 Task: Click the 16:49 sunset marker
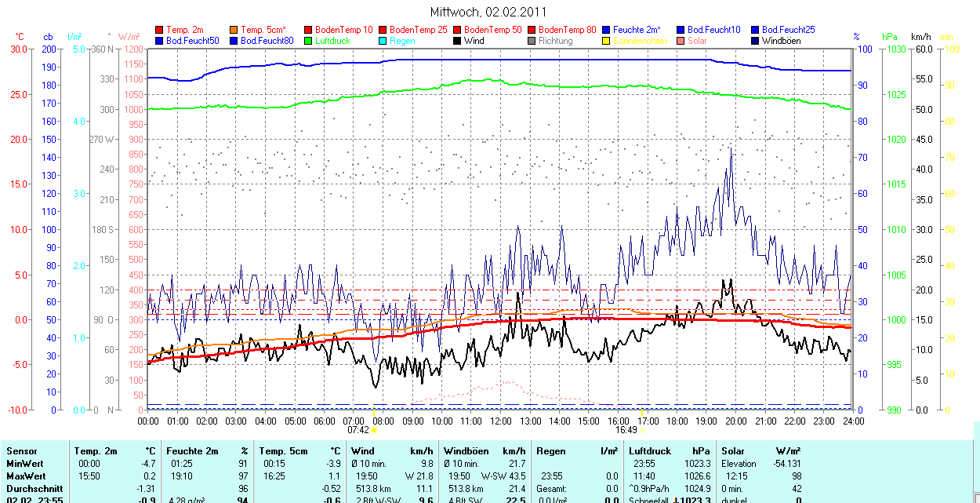pyautogui.click(x=626, y=430)
